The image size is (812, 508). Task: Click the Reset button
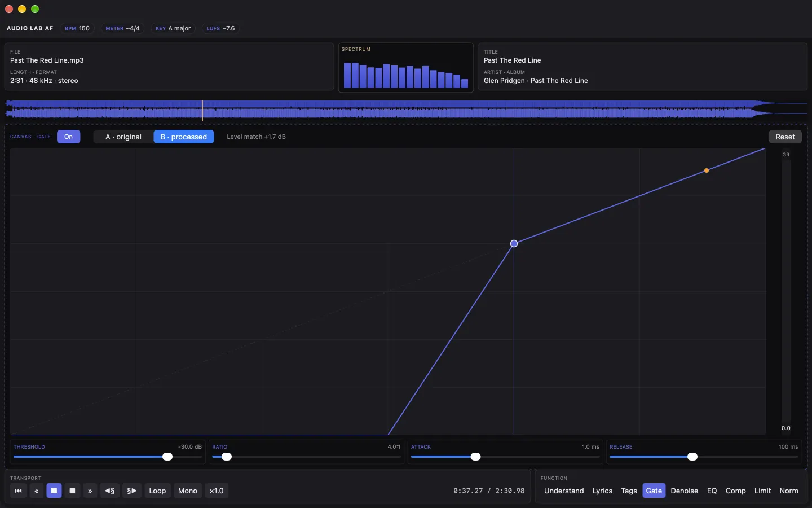[x=785, y=137]
